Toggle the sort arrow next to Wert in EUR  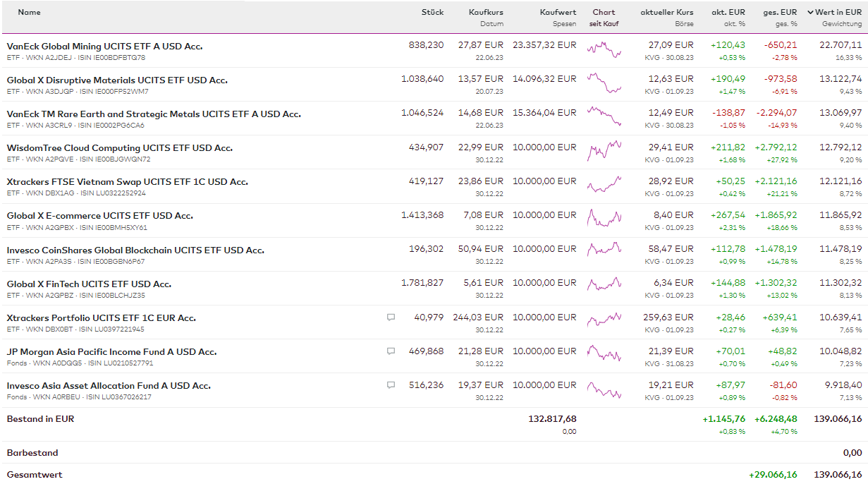(x=811, y=12)
